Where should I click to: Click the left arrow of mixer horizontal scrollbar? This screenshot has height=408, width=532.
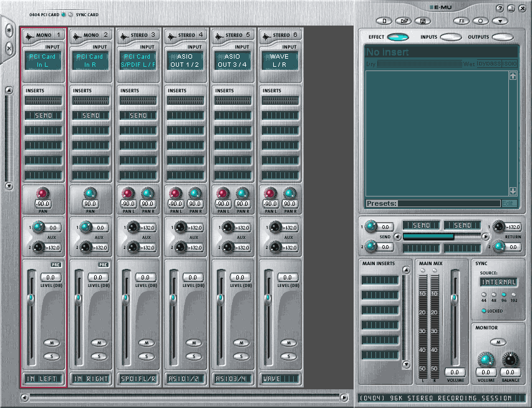[24, 397]
